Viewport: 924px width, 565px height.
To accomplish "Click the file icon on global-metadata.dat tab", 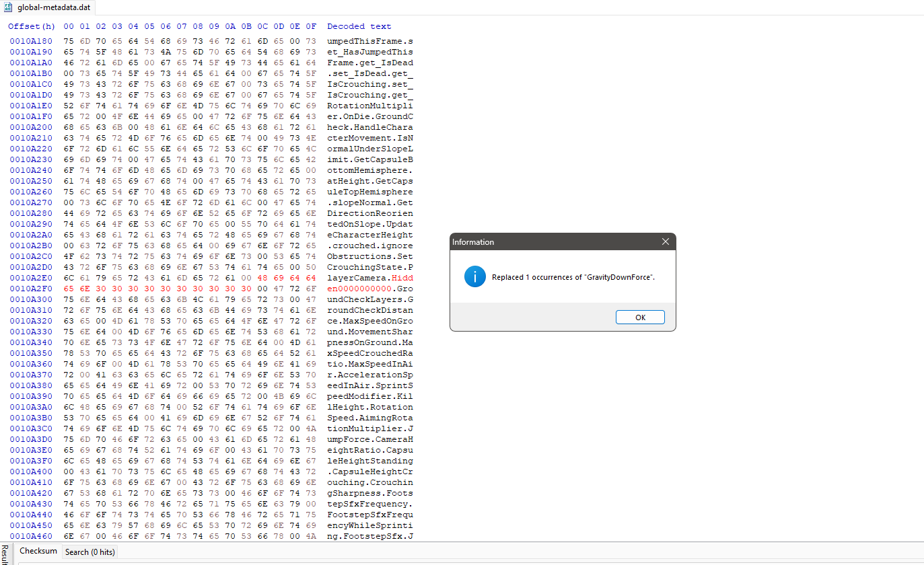I will 9,7.
